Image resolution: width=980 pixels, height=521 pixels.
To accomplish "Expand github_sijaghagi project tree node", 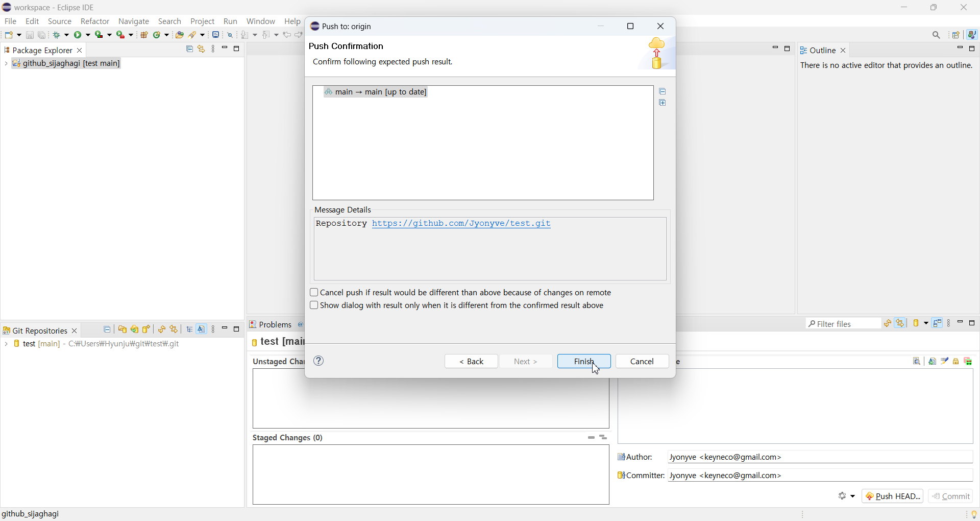I will pyautogui.click(x=6, y=64).
